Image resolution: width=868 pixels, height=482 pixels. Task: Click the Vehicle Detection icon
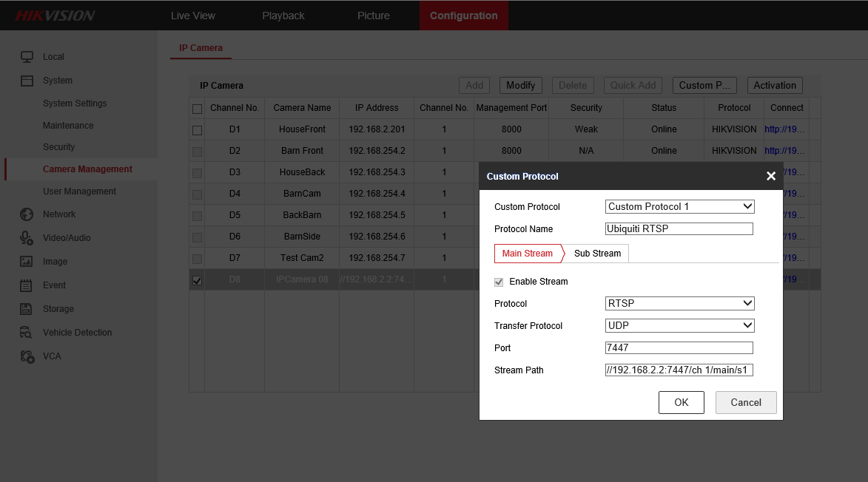point(27,333)
